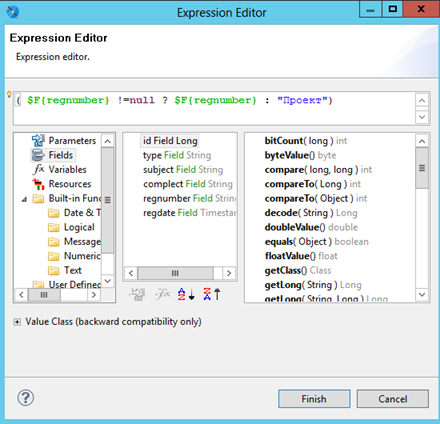Toggle the hide built-in variables fx icon

pos(162,294)
